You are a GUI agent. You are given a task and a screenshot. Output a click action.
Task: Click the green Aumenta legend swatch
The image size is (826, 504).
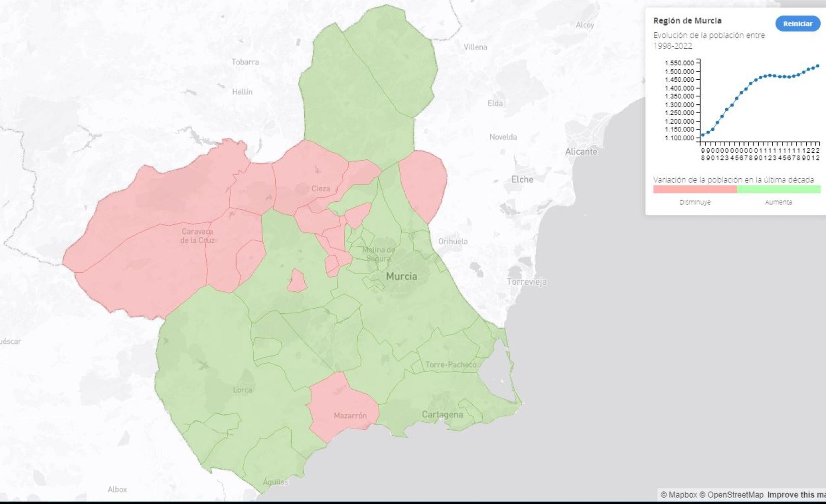[x=779, y=190]
